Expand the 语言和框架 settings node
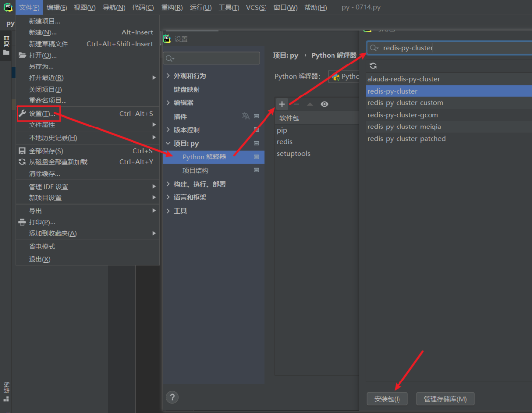This screenshot has width=532, height=413. click(168, 197)
